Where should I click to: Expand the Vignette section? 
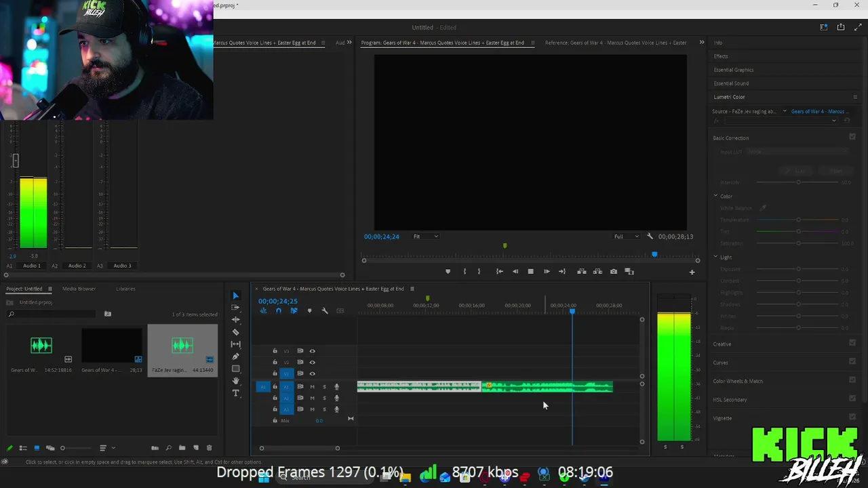(722, 418)
